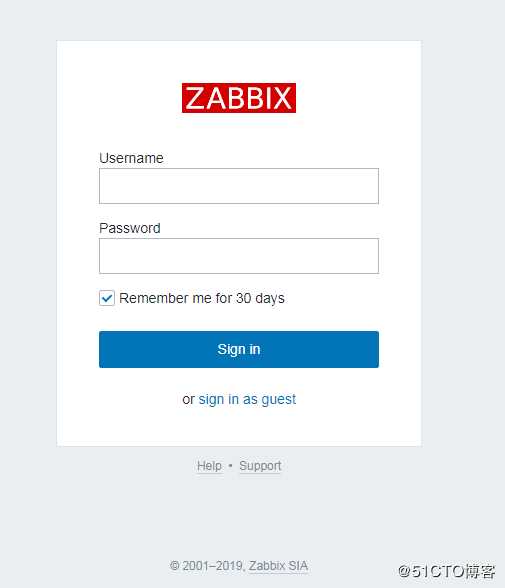The width and height of the screenshot is (505, 588).
Task: Click the 'or' text before the guest link
Action: pyautogui.click(x=188, y=400)
